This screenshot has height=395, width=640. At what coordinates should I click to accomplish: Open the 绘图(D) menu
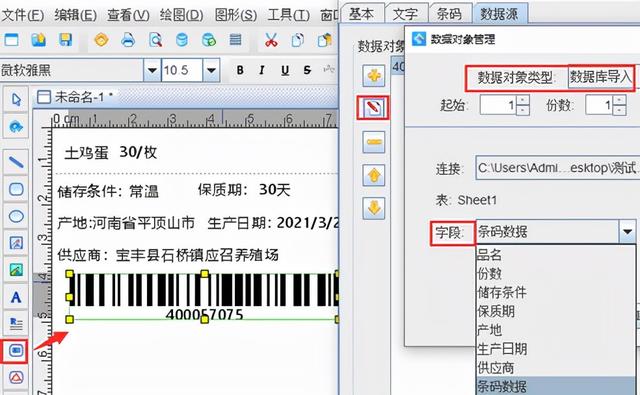pos(181,15)
